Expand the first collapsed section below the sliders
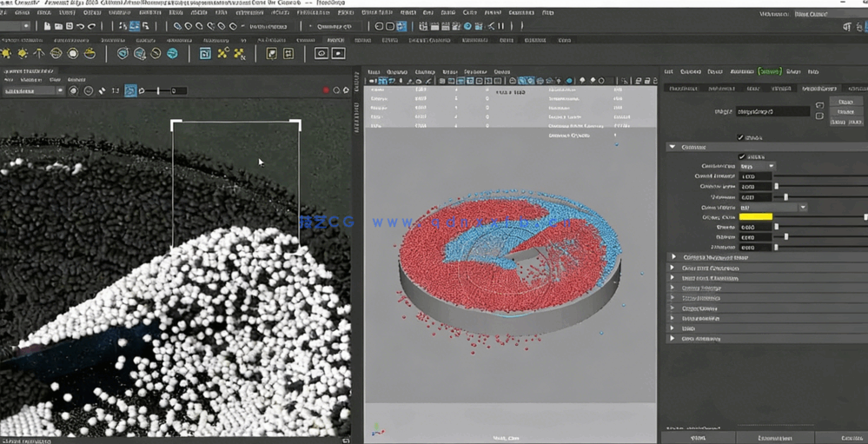 pos(673,257)
